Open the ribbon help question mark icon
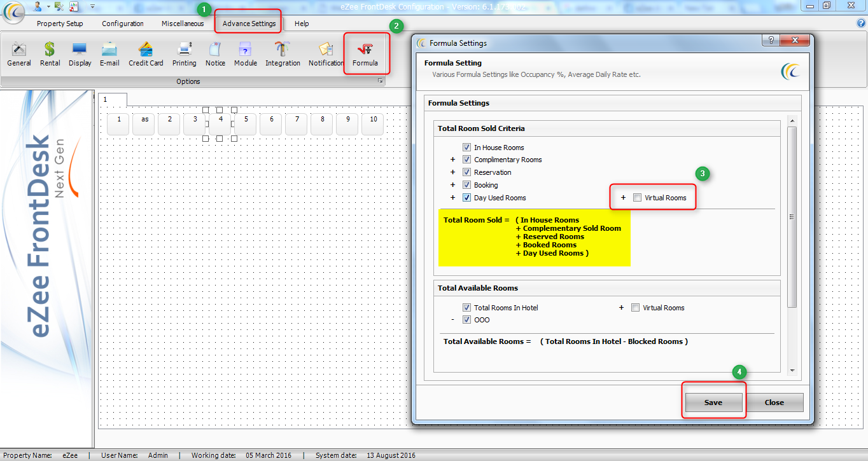 pyautogui.click(x=862, y=23)
